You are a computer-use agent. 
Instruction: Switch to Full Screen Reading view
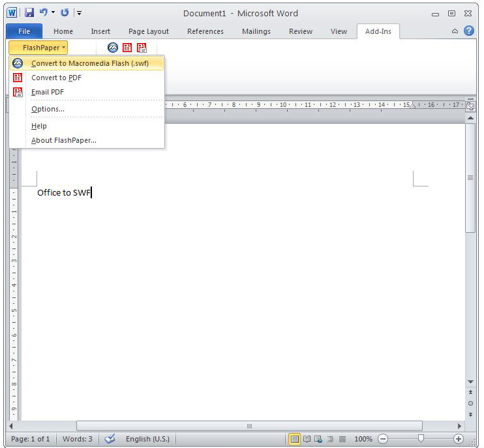(x=307, y=439)
